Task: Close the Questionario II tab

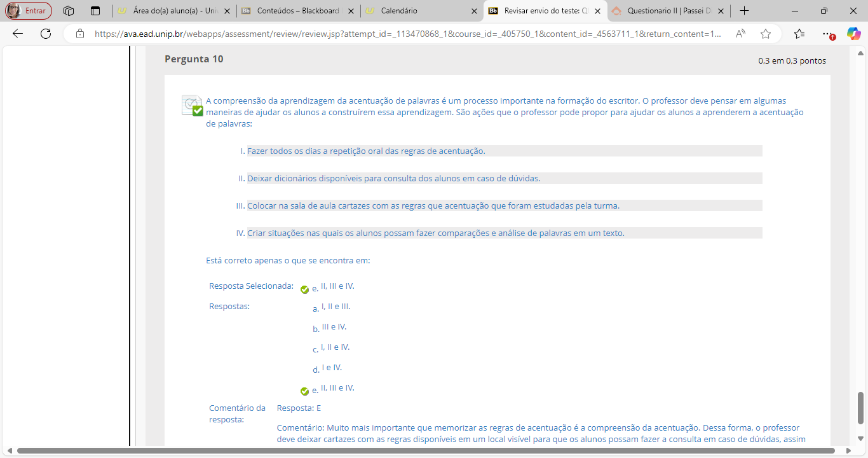Action: click(x=721, y=11)
